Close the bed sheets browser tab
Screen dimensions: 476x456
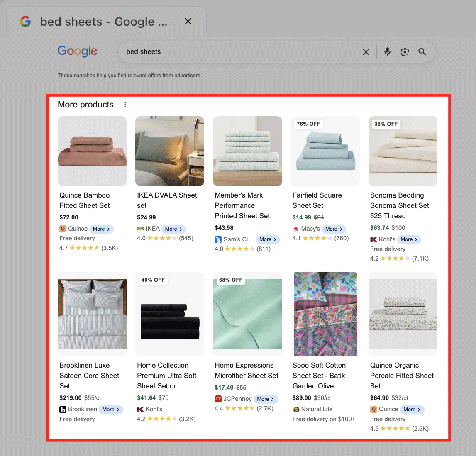[x=188, y=21]
